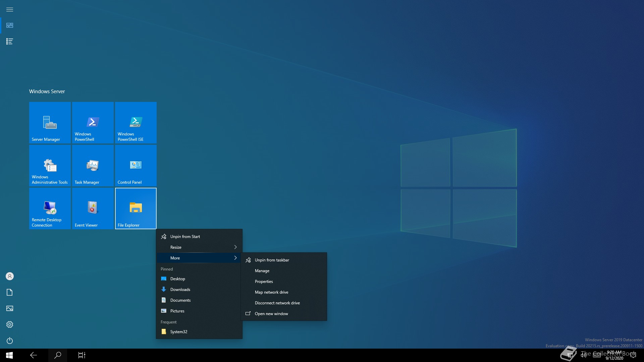Click the taskbar back arrow
This screenshot has height=362, width=644.
pyautogui.click(x=34, y=355)
